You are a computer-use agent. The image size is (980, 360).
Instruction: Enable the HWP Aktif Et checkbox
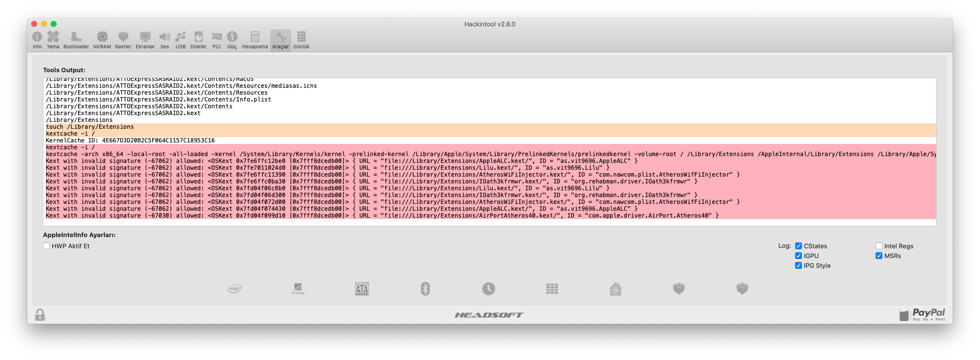[46, 246]
